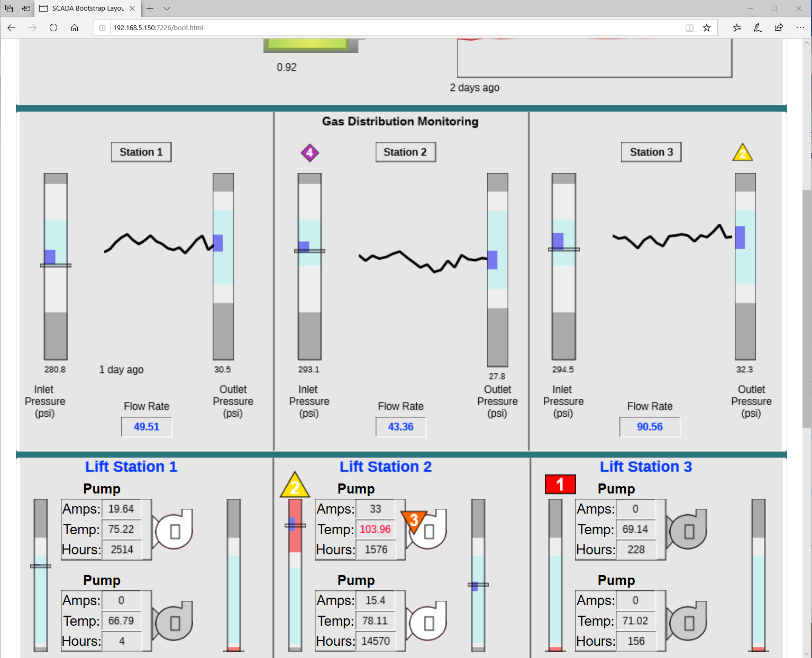Click the red alarm badge for Lift Station 3

pyautogui.click(x=560, y=484)
